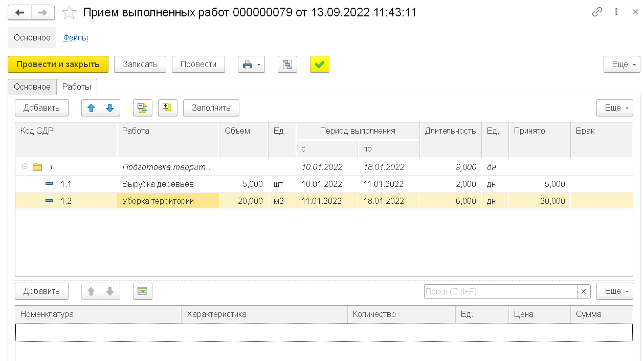Expand all tree groups icon
Screen dimensions: 644x361
point(167,108)
